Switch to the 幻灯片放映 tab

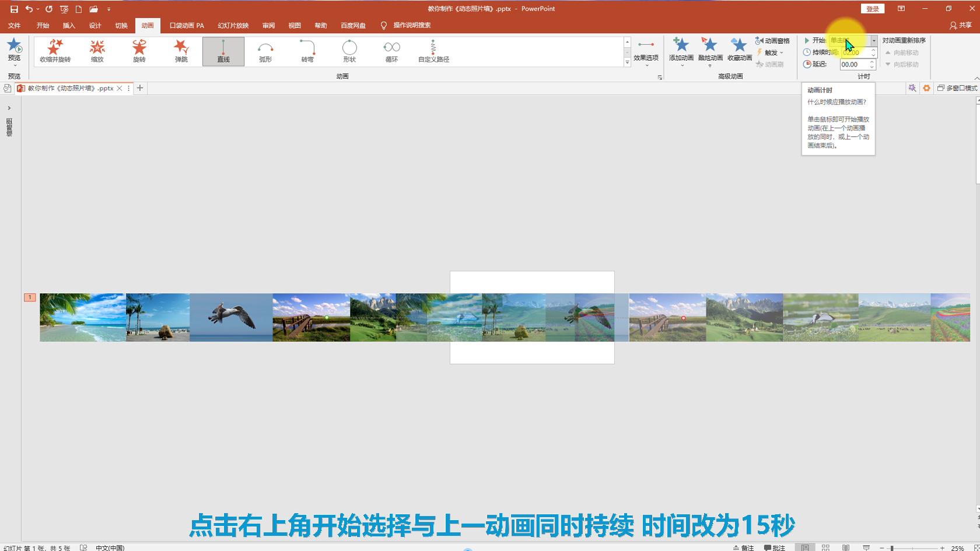[x=233, y=26]
